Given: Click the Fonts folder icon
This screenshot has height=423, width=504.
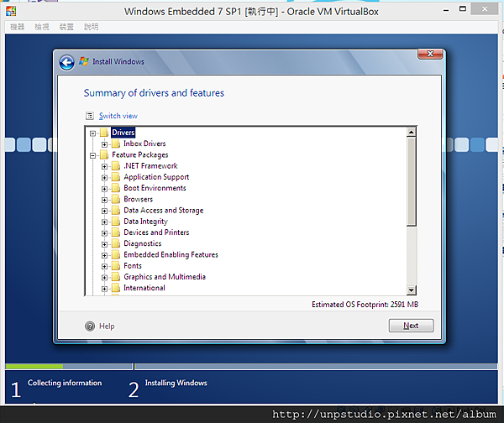Looking at the screenshot, I should click(x=116, y=266).
